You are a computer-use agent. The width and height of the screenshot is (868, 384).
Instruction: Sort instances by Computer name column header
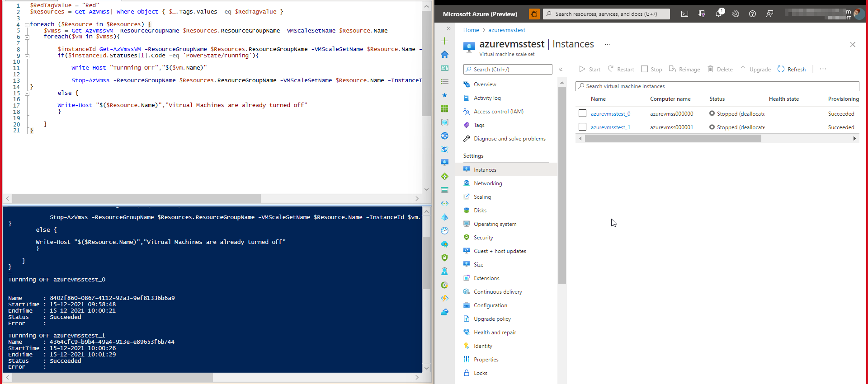tap(670, 99)
